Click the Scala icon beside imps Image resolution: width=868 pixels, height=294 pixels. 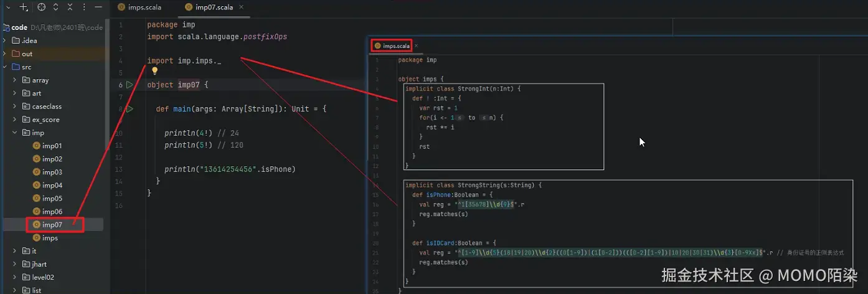(x=36, y=238)
